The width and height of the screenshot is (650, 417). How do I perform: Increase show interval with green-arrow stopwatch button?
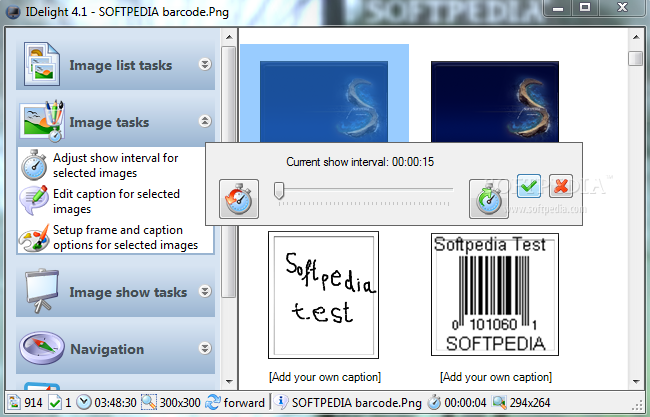[x=488, y=199]
